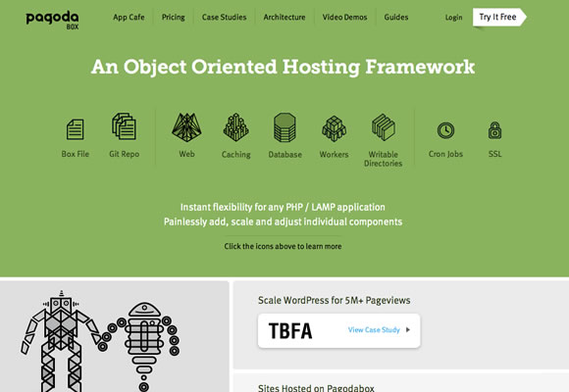Open the Guides navigation item
This screenshot has height=392, width=569.
(396, 17)
